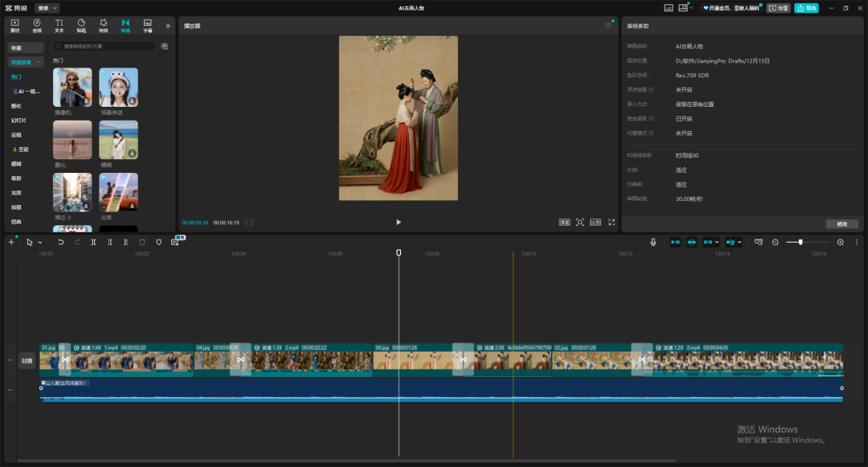Click the 导出 export button
Image resolution: width=868 pixels, height=467 pixels.
click(806, 8)
